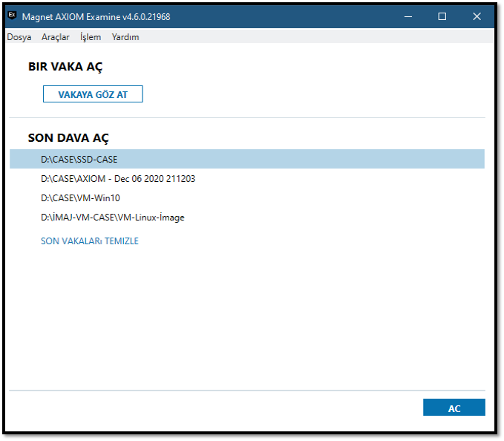Click the BIR VAKA AÇ heading
The width and height of the screenshot is (504, 441).
pyautogui.click(x=65, y=67)
